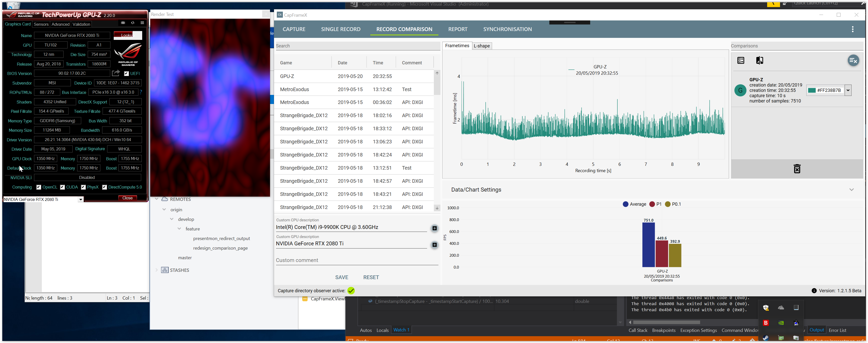Toggle the OpenCL checkbox

coord(39,187)
